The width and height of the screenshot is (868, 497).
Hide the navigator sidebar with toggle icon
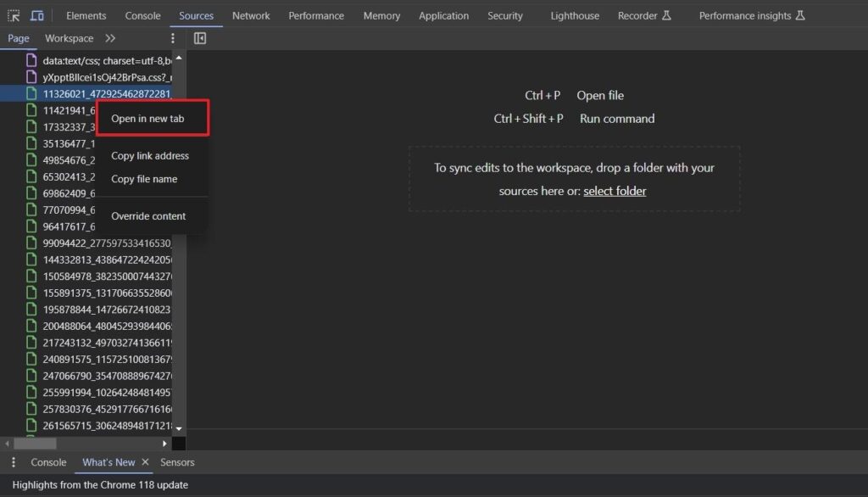(x=200, y=38)
